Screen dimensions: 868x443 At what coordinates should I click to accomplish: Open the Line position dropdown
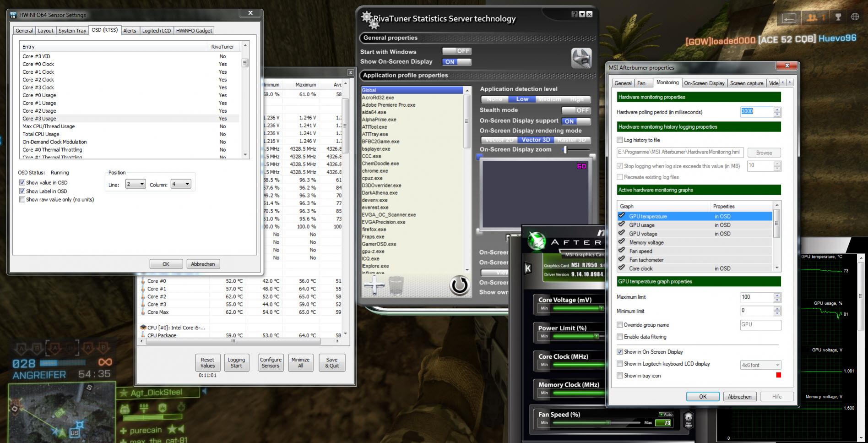coord(136,184)
